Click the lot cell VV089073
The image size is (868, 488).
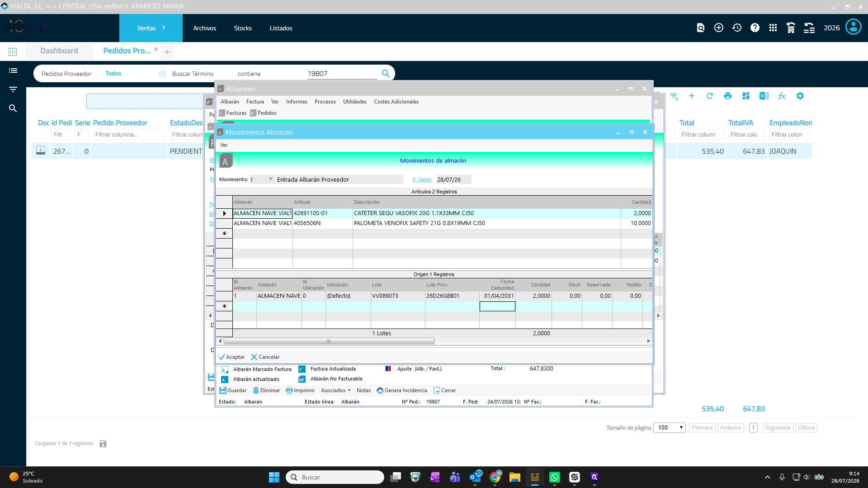[x=398, y=296]
